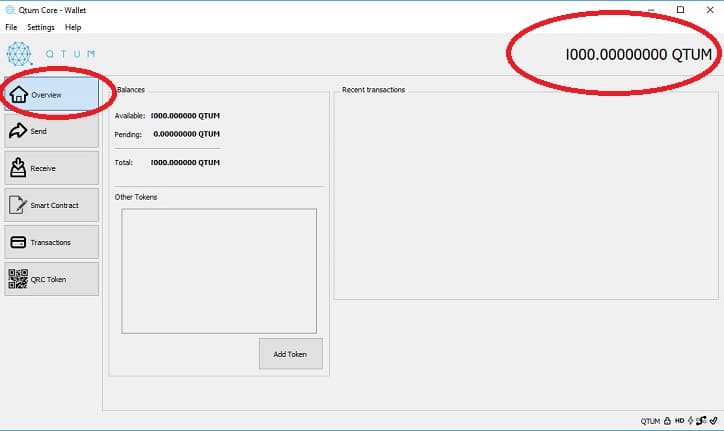Click the Qtum logo in the header

pos(19,54)
